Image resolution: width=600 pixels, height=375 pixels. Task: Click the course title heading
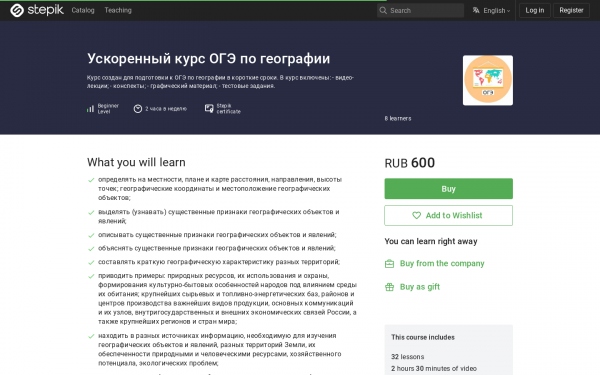point(209,59)
